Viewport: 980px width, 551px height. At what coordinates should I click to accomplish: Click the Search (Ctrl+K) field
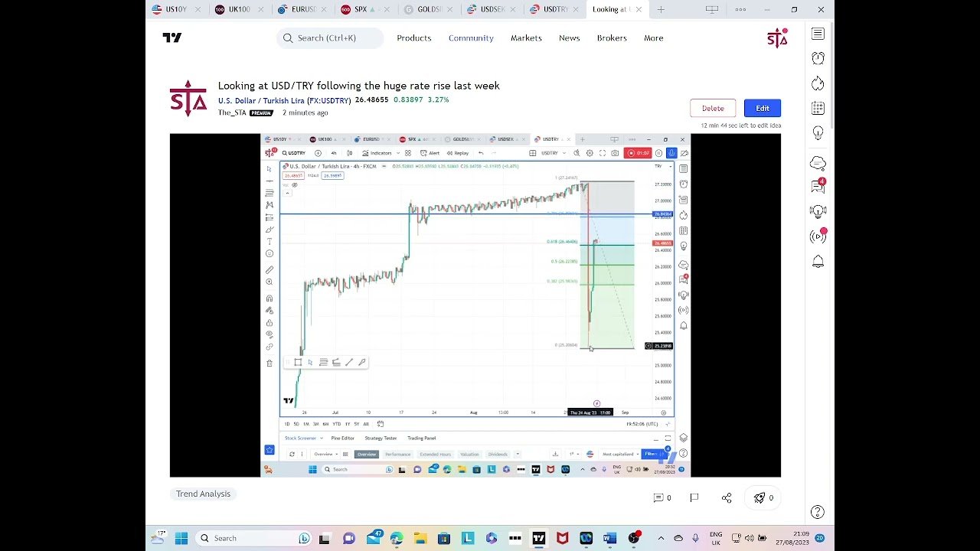click(330, 37)
